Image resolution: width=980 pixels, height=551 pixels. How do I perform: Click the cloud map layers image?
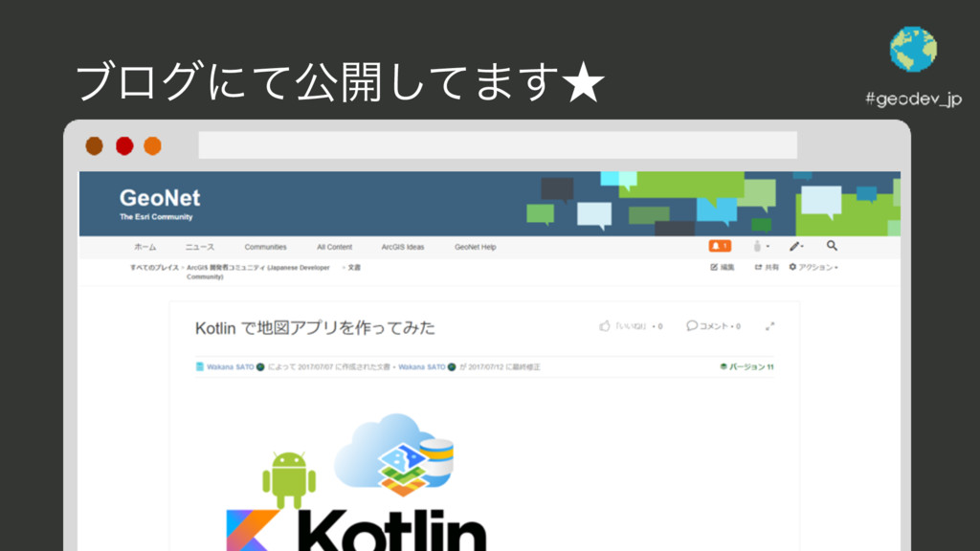(393, 454)
